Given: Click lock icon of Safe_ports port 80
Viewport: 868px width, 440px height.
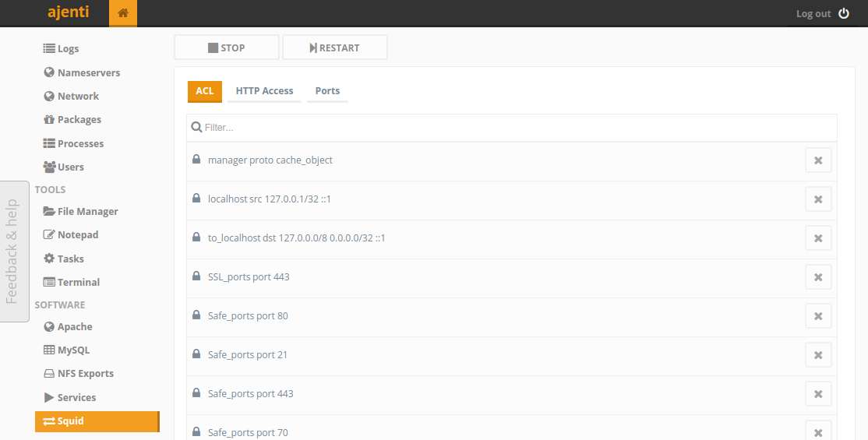Looking at the screenshot, I should [196, 315].
